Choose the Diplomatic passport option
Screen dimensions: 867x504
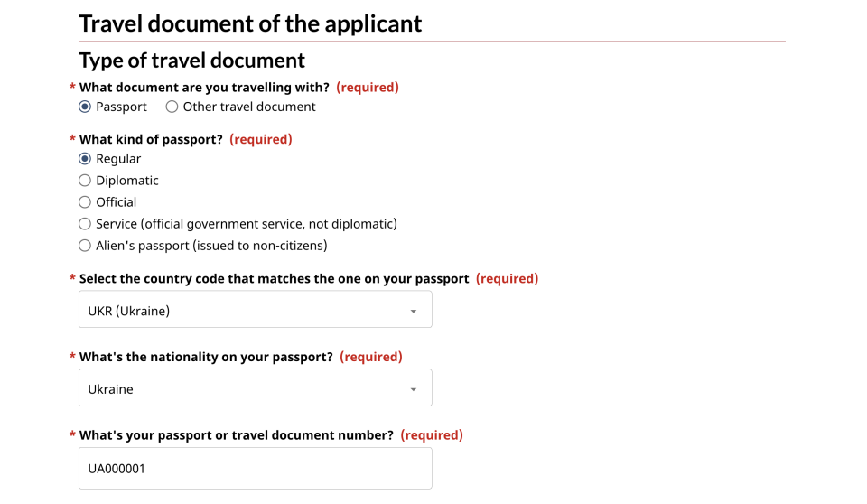85,181
